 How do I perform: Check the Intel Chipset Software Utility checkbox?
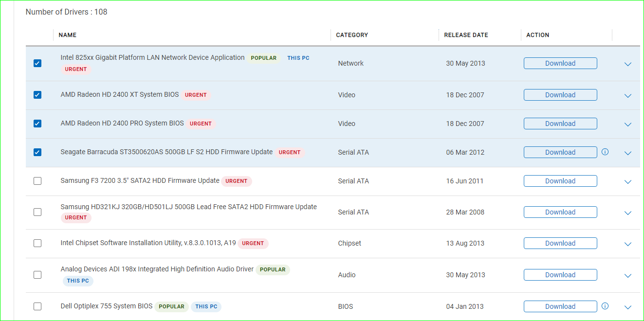click(37, 243)
